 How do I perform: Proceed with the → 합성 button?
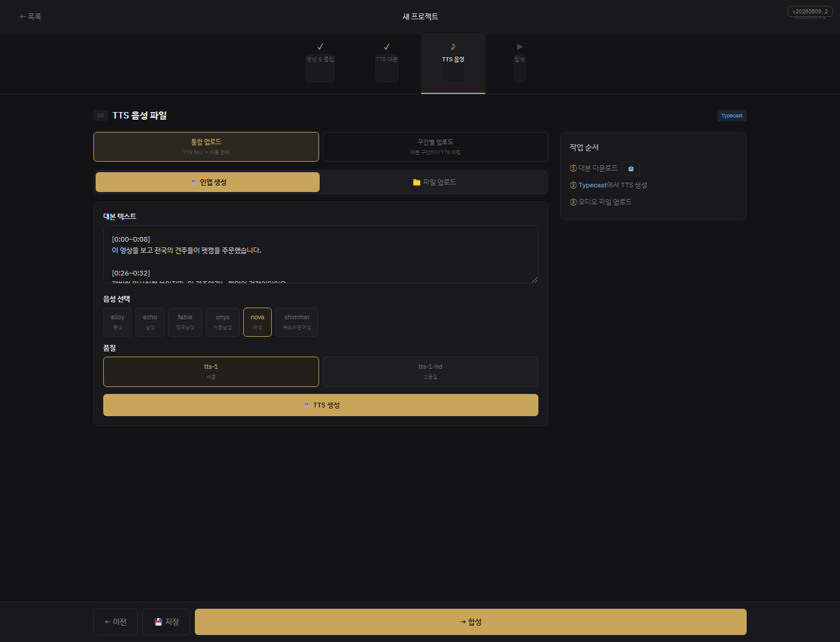pos(471,622)
